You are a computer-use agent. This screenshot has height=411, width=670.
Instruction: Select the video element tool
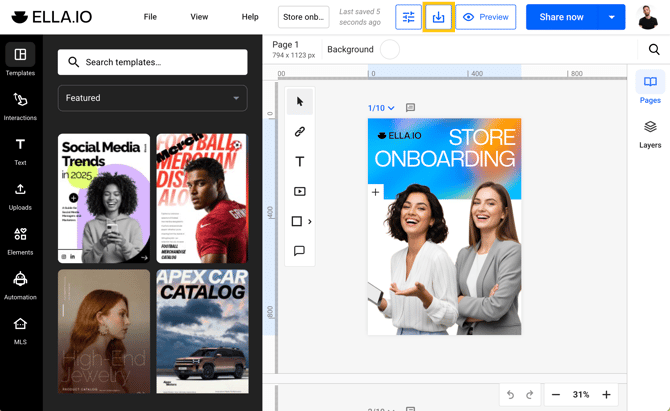299,192
